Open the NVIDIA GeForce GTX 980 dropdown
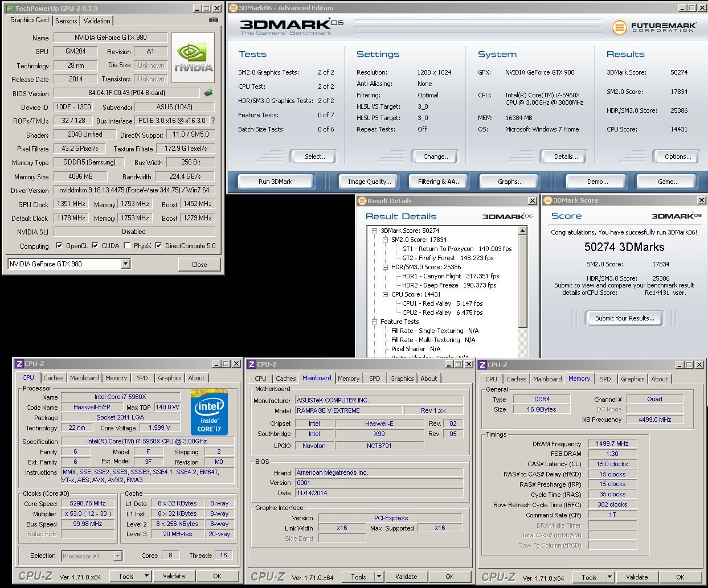Viewport: 708px width, 588px height. pyautogui.click(x=126, y=264)
